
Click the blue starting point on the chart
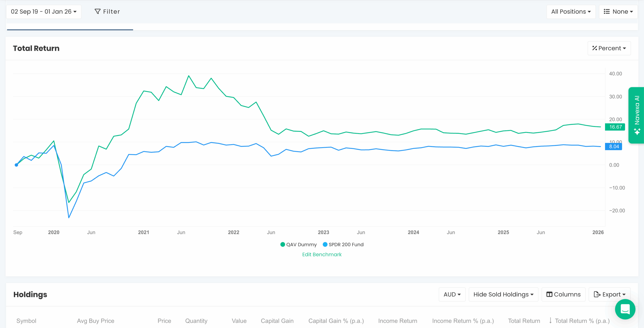point(16,165)
